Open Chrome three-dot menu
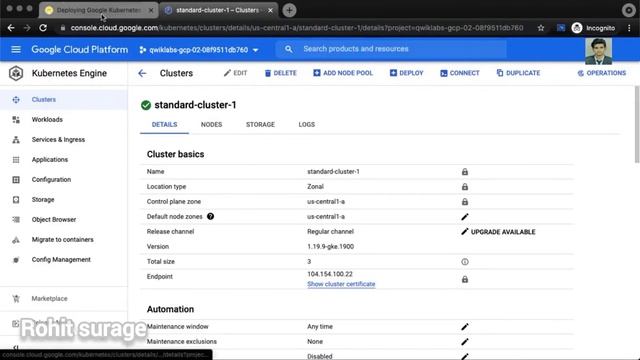Image resolution: width=640 pixels, height=360 pixels. (629, 28)
